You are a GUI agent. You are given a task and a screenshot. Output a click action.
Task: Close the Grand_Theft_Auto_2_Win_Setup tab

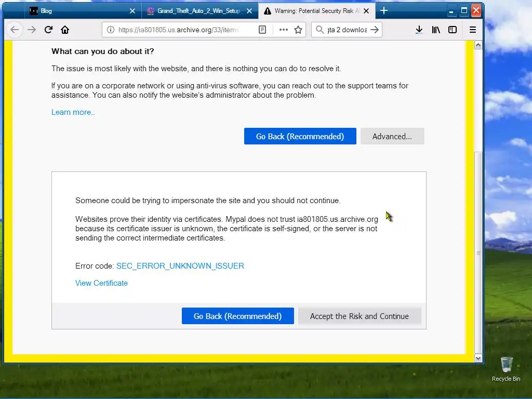(x=249, y=11)
